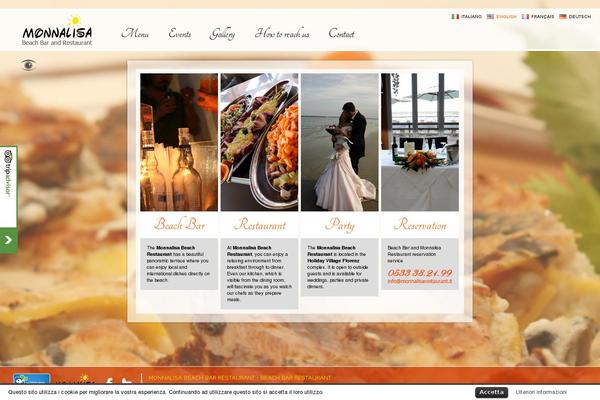Switch language to English

506,17
